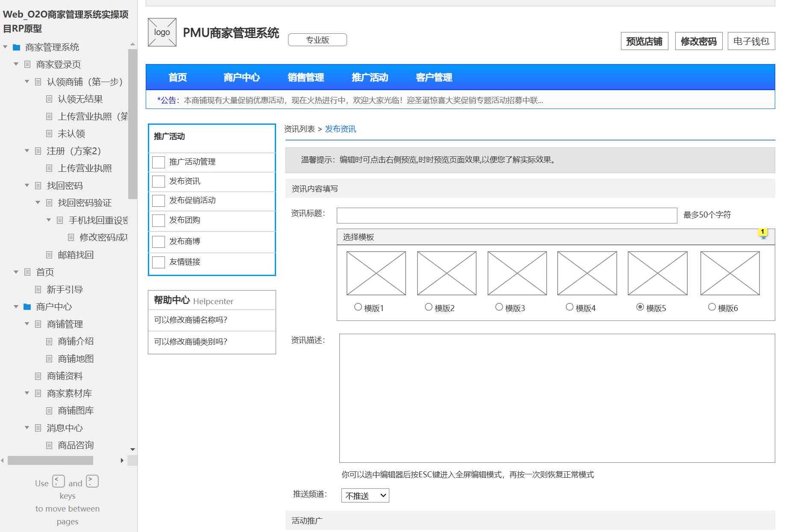
Task: Click the page icon next to 新手引导
Action: 39,289
